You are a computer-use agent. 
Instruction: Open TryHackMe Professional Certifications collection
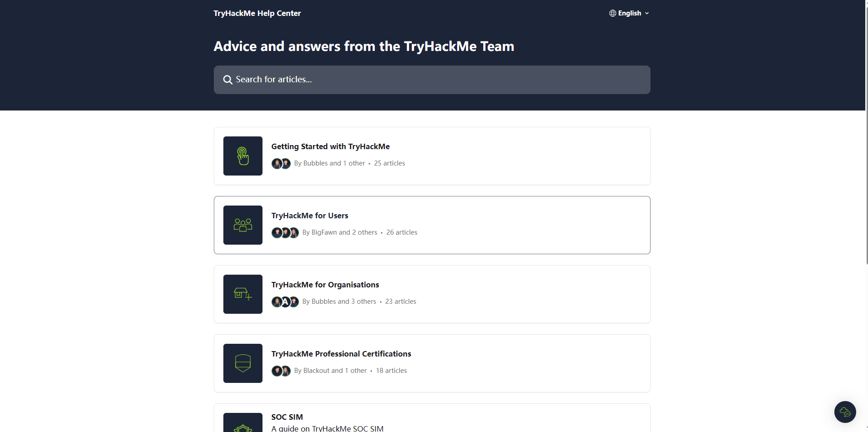coord(341,354)
